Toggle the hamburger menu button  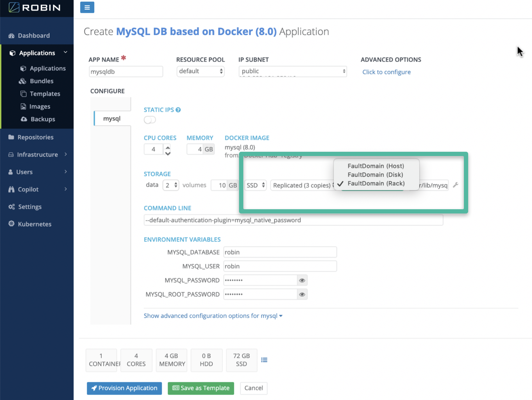pos(87,7)
